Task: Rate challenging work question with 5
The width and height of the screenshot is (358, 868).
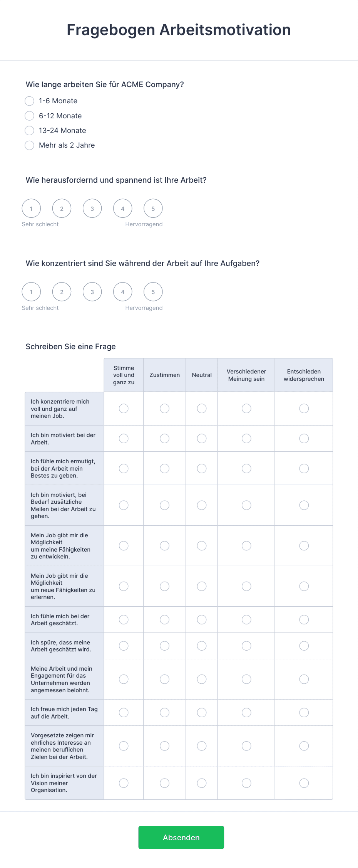Action: pyautogui.click(x=153, y=209)
